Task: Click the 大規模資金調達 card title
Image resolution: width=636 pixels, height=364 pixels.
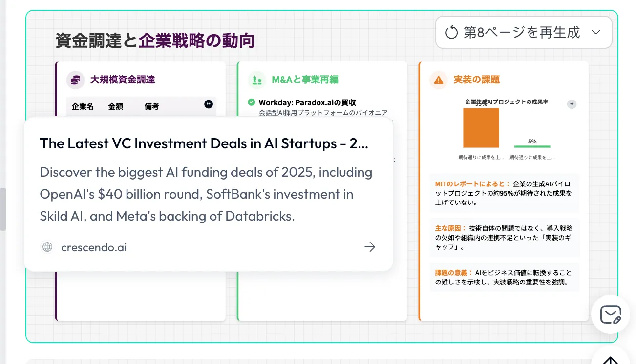Action: click(x=123, y=80)
